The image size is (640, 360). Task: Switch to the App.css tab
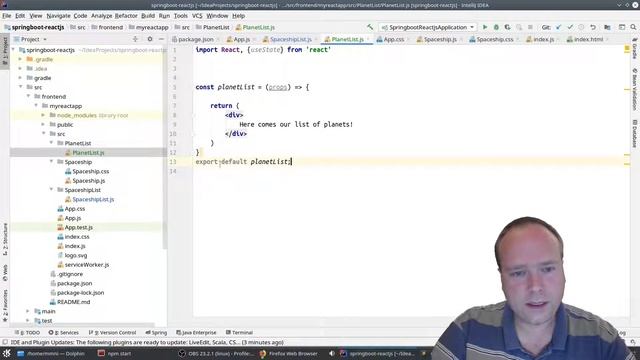(393, 39)
